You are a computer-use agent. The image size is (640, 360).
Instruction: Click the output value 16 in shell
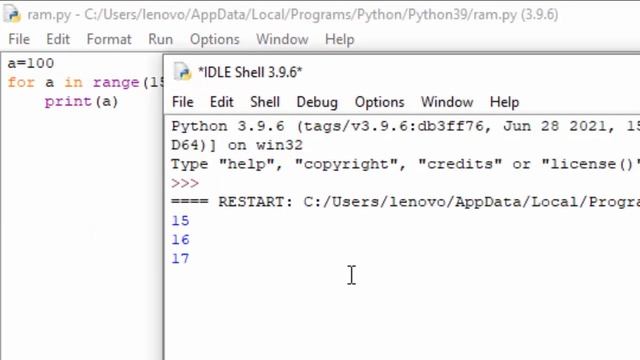pos(180,240)
